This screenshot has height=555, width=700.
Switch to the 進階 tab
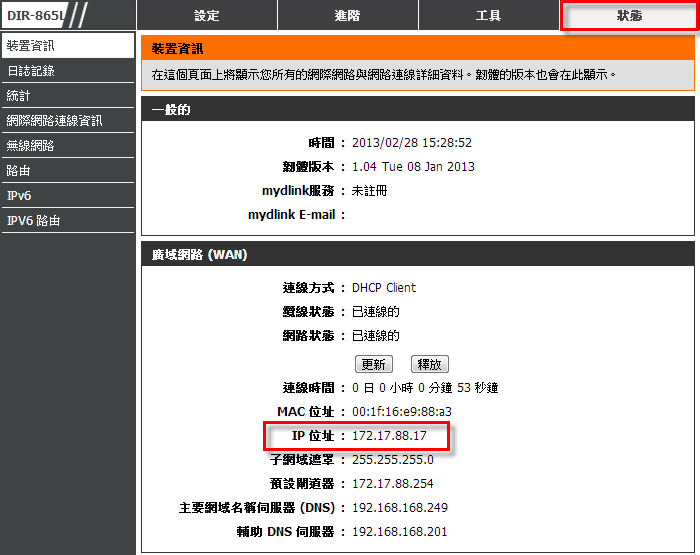tap(348, 16)
